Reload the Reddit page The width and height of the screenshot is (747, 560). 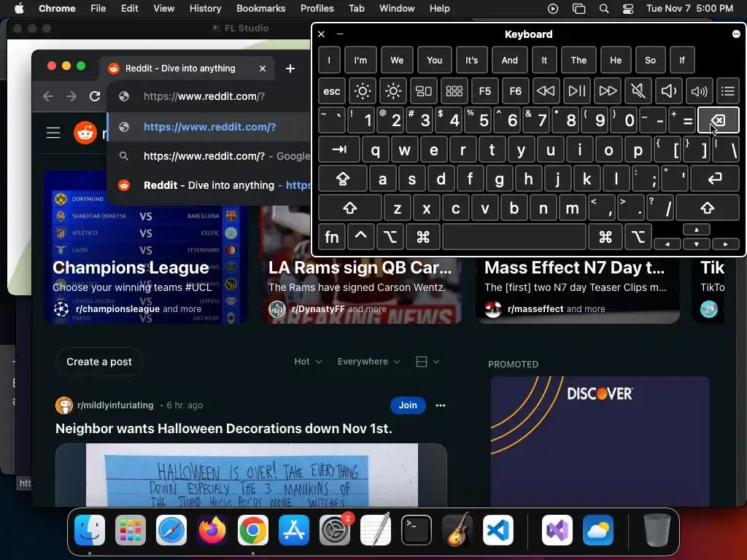(95, 96)
